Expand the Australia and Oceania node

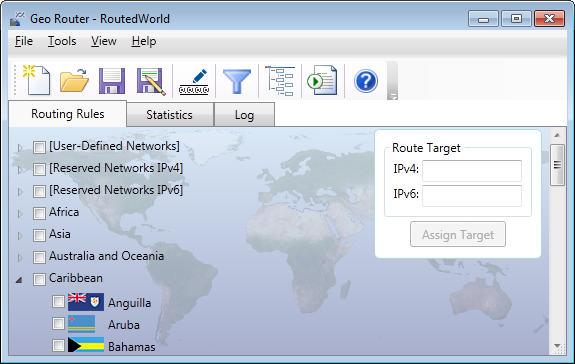pyautogui.click(x=20, y=258)
